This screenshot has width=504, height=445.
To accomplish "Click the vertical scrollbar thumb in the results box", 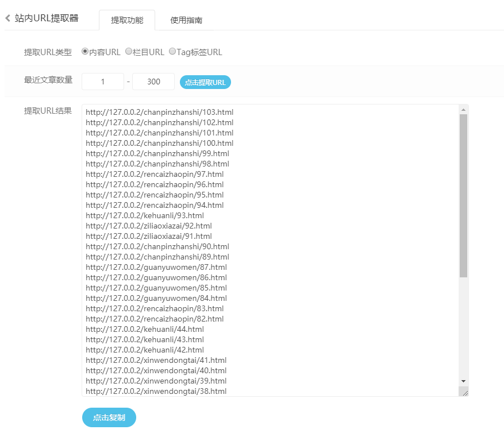I will pos(463,195).
